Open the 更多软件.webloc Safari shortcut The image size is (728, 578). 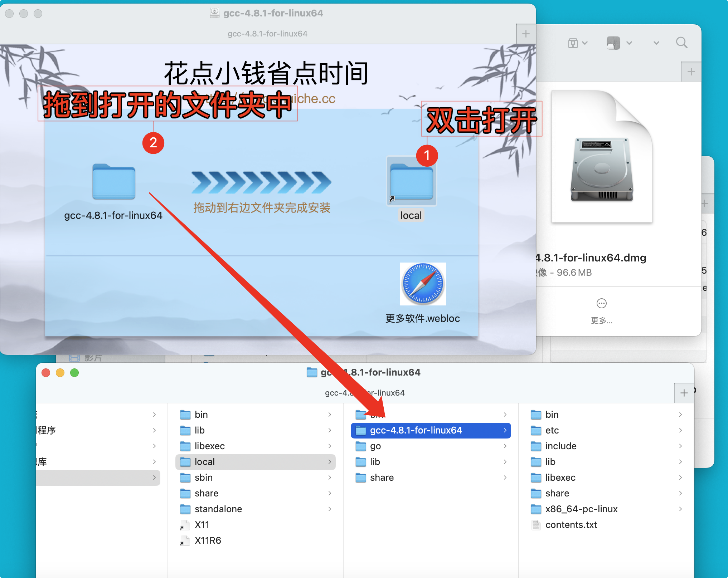[423, 284]
